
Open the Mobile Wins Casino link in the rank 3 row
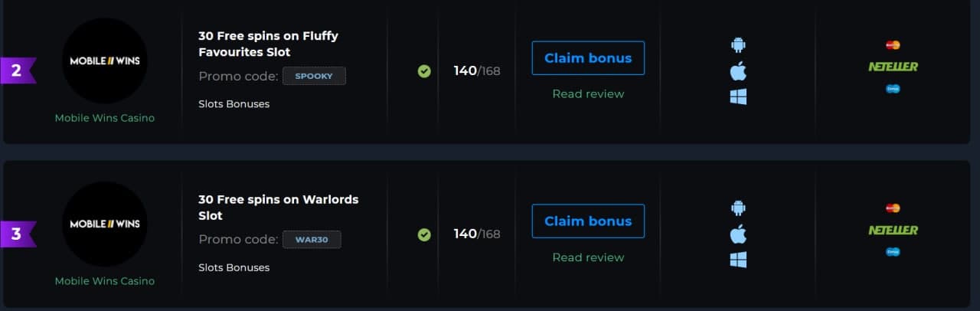coord(105,281)
